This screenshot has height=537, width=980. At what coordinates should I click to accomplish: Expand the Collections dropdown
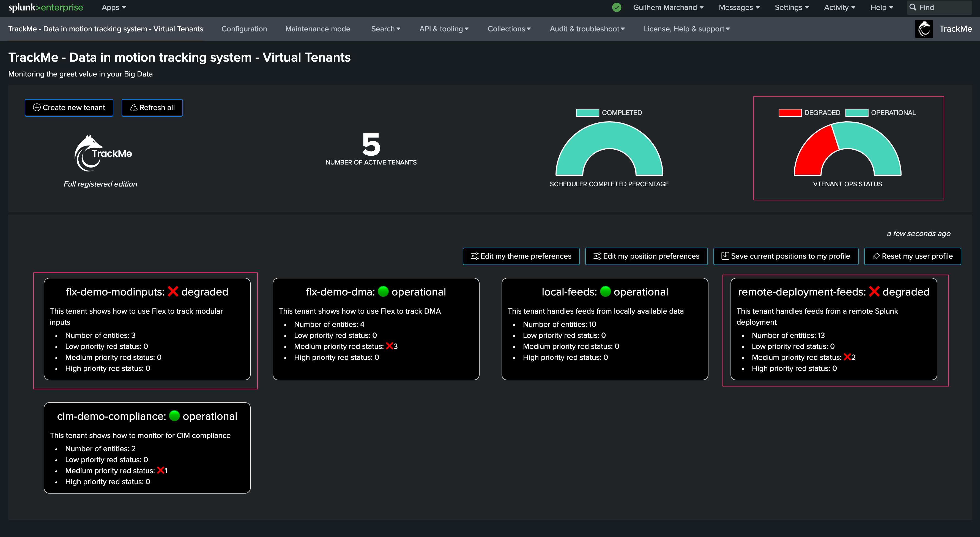click(509, 29)
